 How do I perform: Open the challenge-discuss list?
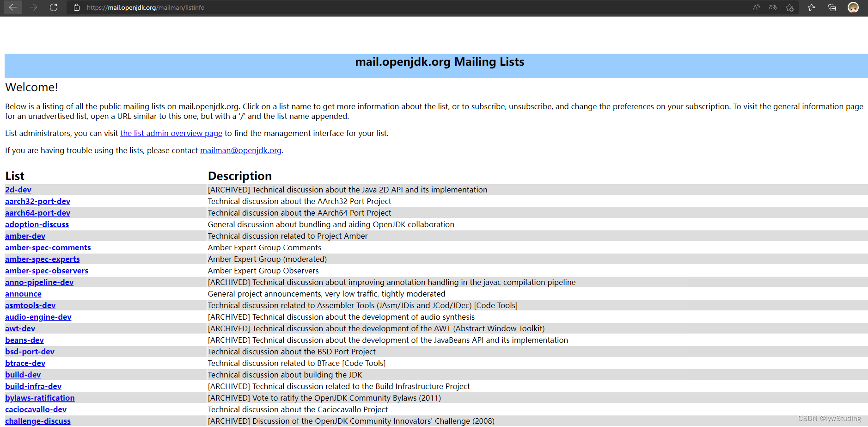tap(38, 421)
